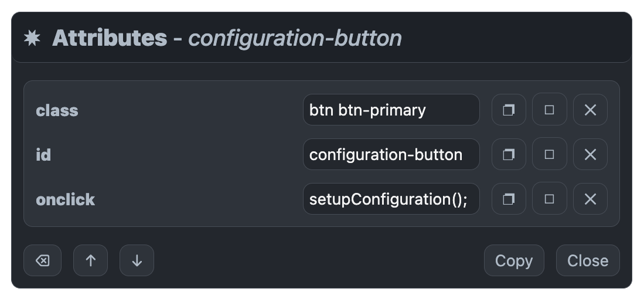Click the up arrow button
The image size is (644, 302).
point(90,260)
